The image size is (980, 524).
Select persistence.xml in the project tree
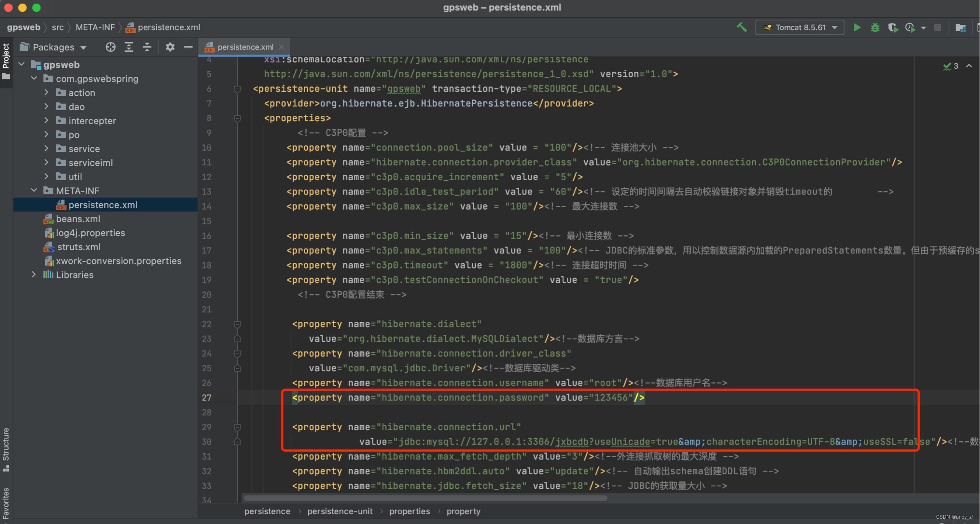105,205
